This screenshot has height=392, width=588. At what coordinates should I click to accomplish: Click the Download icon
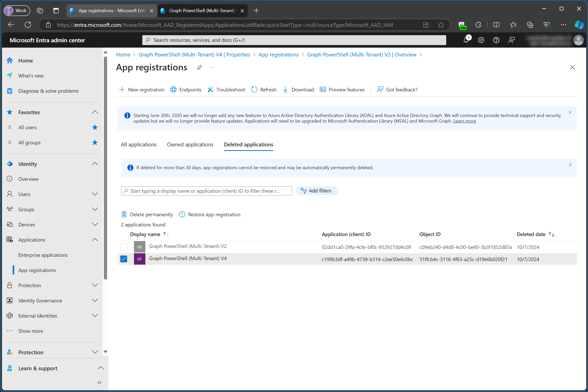(286, 89)
